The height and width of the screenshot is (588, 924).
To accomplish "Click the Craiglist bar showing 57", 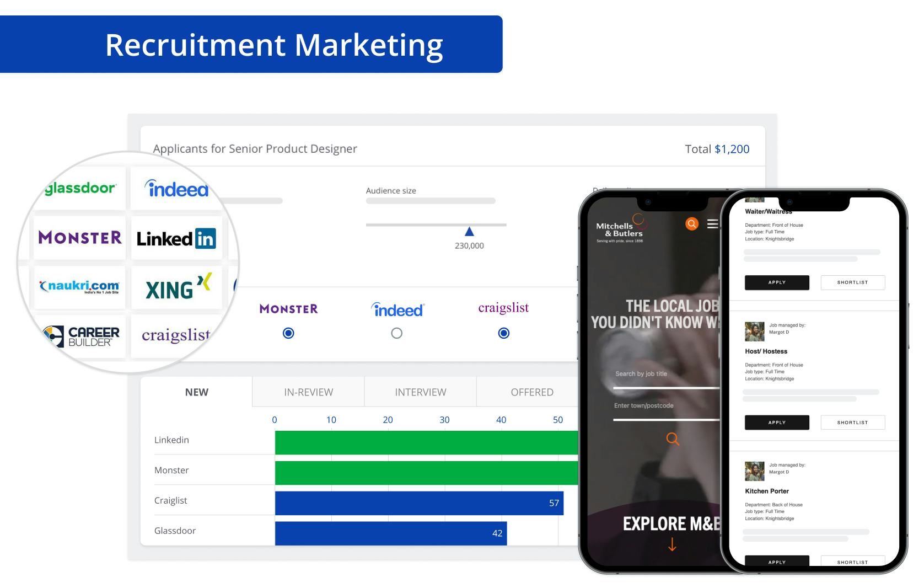I will [419, 503].
